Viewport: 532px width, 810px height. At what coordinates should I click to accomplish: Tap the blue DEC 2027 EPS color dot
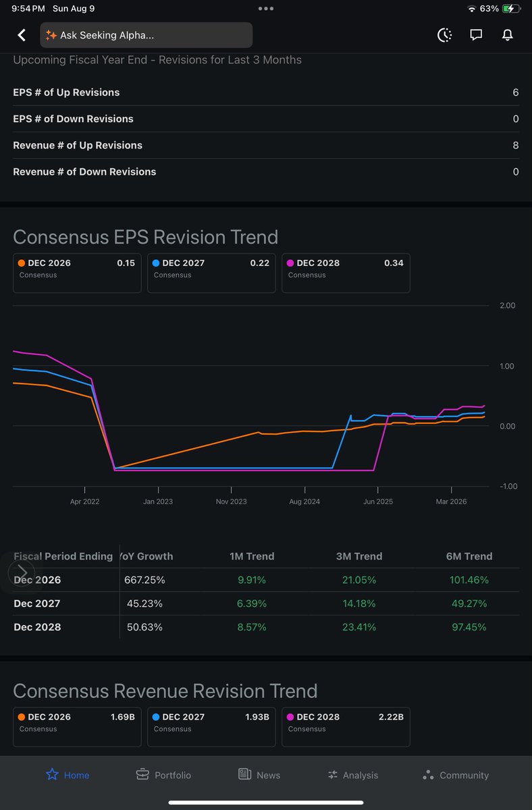tap(157, 263)
